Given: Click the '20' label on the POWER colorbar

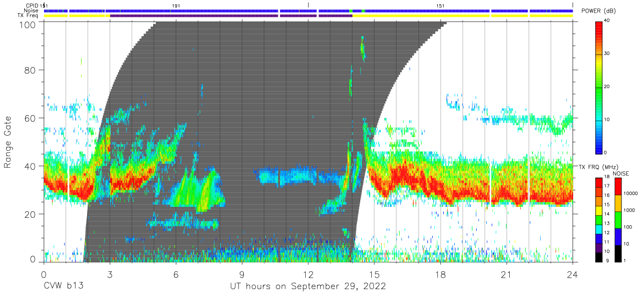Looking at the screenshot, I should coord(607,86).
